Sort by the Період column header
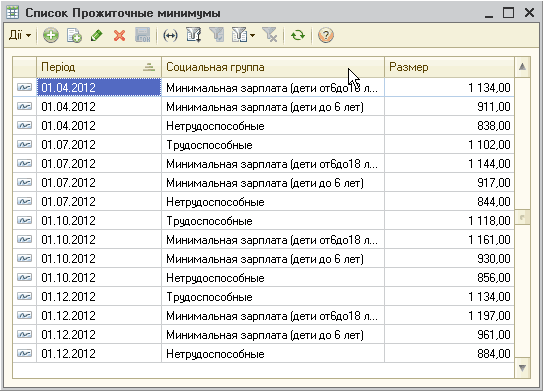Screen dimensions: 543x391 99,67
